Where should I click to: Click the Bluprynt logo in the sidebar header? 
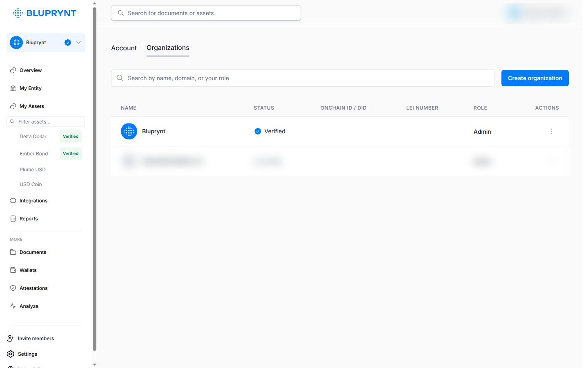coord(45,13)
